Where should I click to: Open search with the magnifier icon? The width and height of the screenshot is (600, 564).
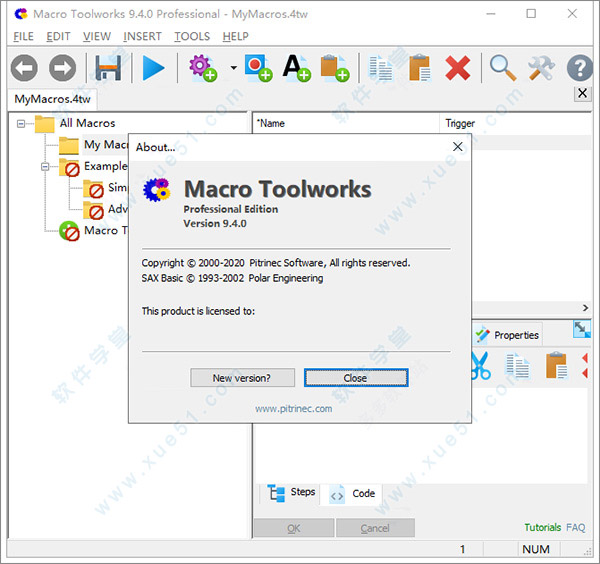(503, 68)
